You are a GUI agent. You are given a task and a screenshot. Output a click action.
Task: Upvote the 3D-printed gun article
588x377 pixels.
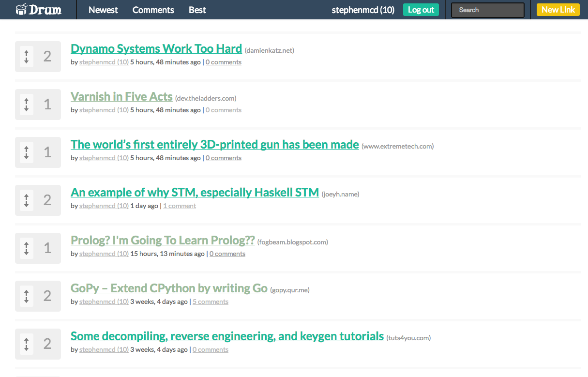pos(27,148)
